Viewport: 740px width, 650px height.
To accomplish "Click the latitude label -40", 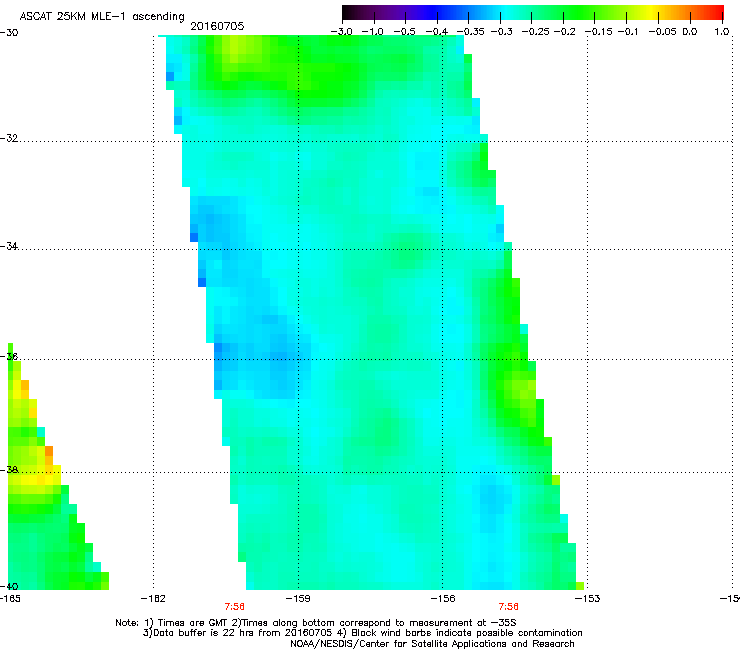I will [x=9, y=586].
